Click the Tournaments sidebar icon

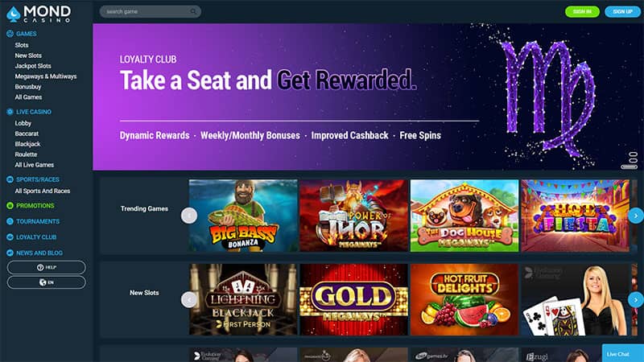(x=10, y=221)
